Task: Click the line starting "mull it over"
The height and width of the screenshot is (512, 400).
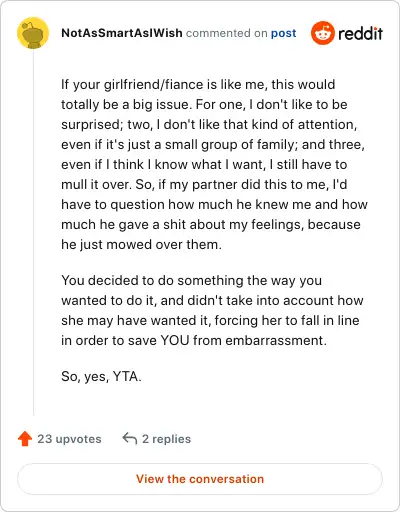Action: click(204, 185)
